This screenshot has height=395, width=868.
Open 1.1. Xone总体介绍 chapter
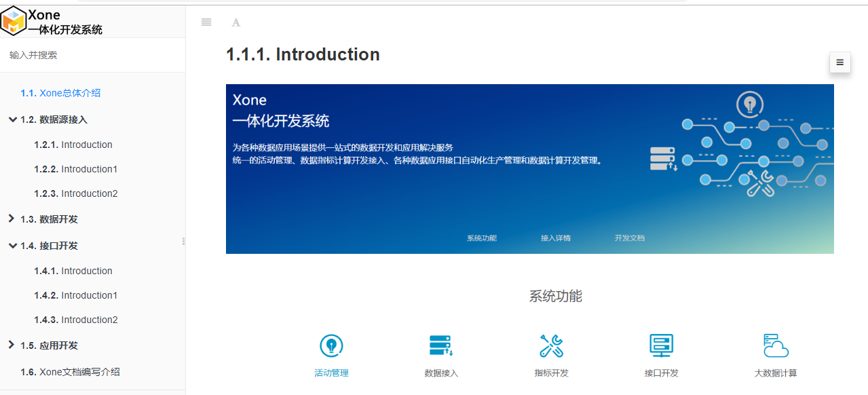tap(60, 93)
